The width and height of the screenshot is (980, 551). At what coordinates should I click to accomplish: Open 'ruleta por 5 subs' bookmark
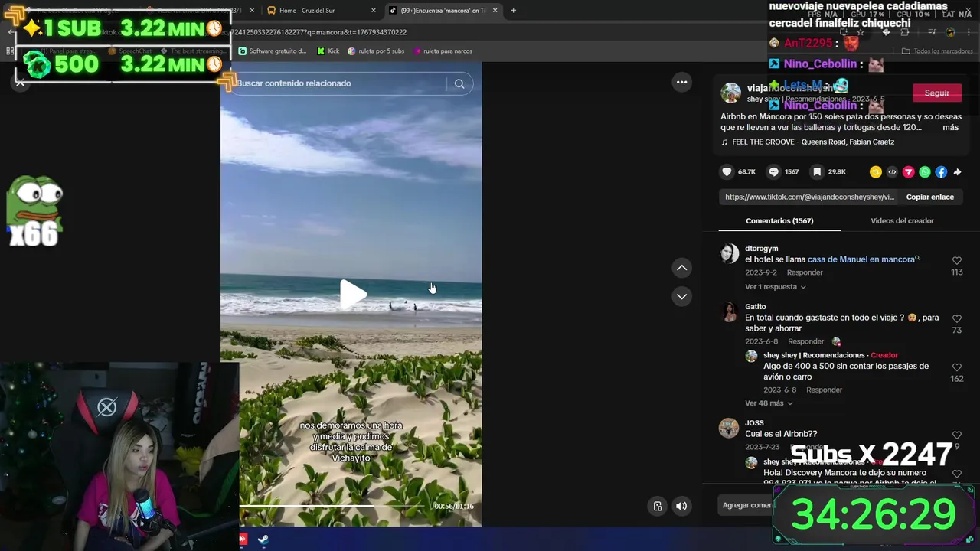coord(376,51)
